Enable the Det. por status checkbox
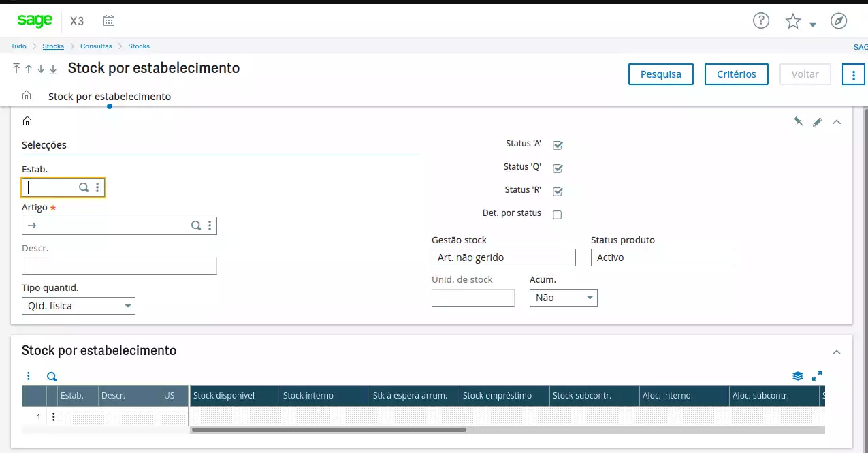The height and width of the screenshot is (453, 868). [558, 215]
